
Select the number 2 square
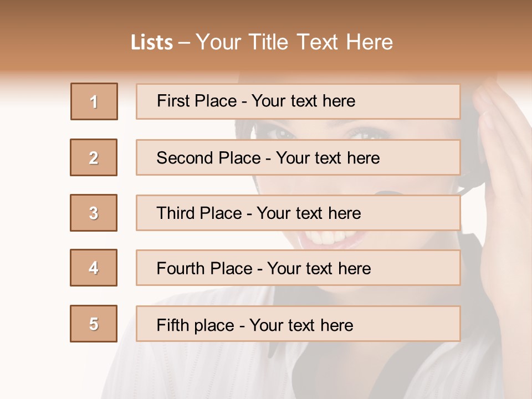(94, 157)
